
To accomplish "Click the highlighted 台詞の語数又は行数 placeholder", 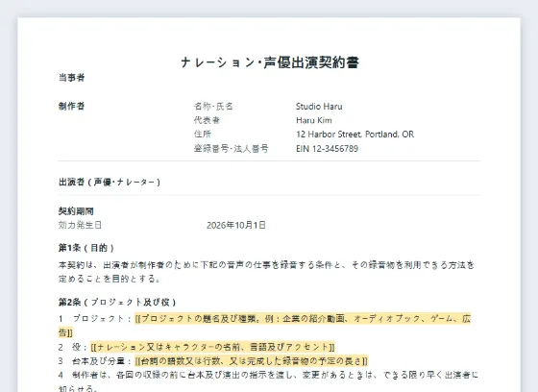I will (x=251, y=361).
